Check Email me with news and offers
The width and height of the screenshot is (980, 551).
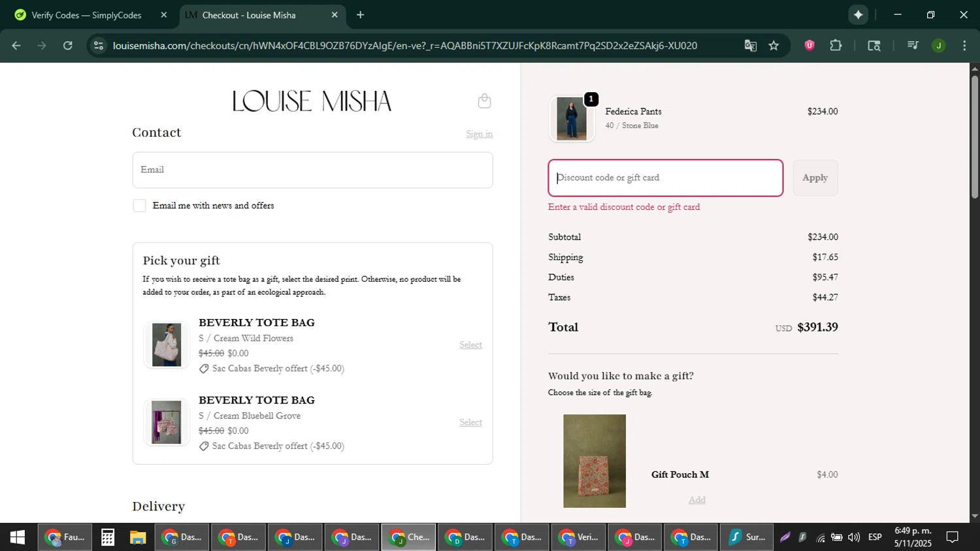pyautogui.click(x=139, y=206)
